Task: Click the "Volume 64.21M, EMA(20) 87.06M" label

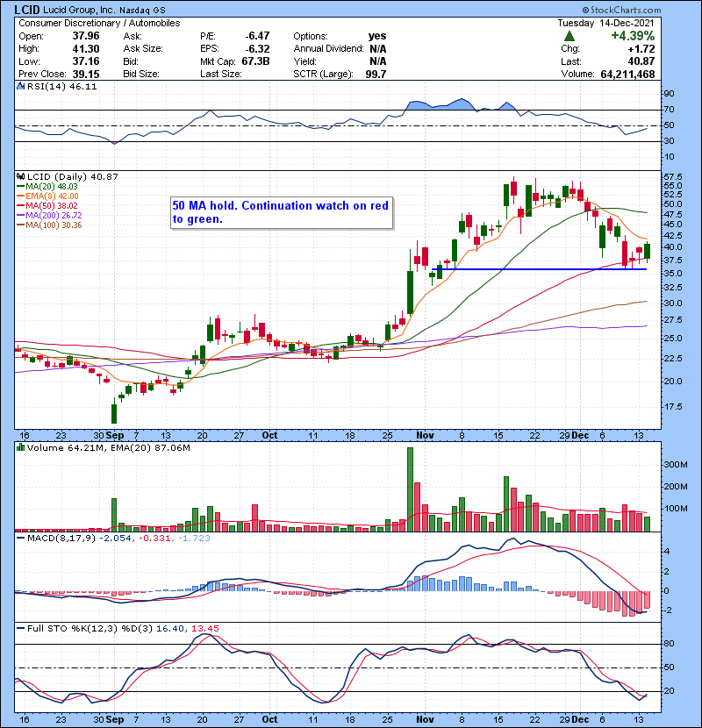Action: tap(109, 448)
